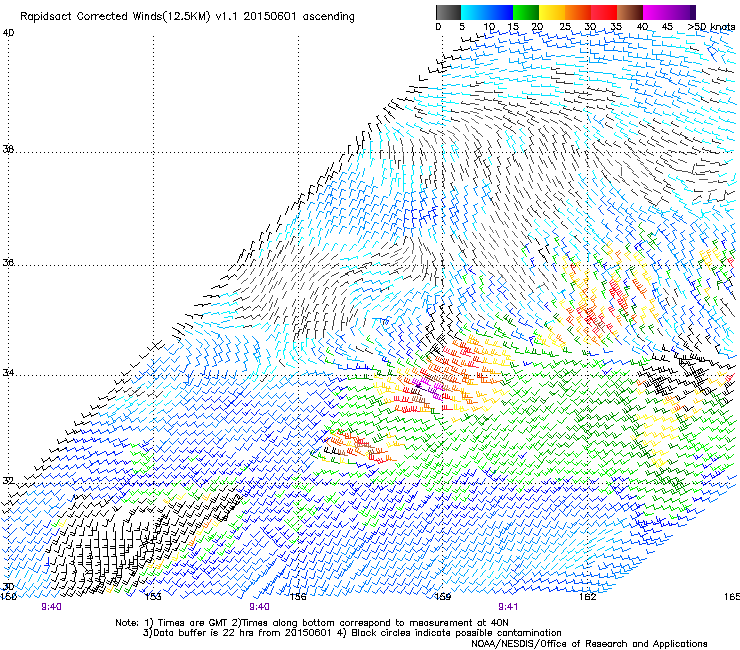Click the 'NOAA/NESDIS/Office of Research and Applications' credit

tap(589, 644)
